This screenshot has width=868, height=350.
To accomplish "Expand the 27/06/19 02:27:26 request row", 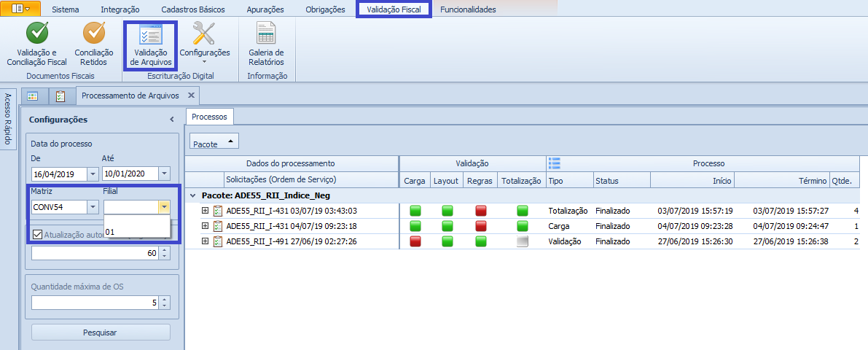I will pyautogui.click(x=206, y=241).
